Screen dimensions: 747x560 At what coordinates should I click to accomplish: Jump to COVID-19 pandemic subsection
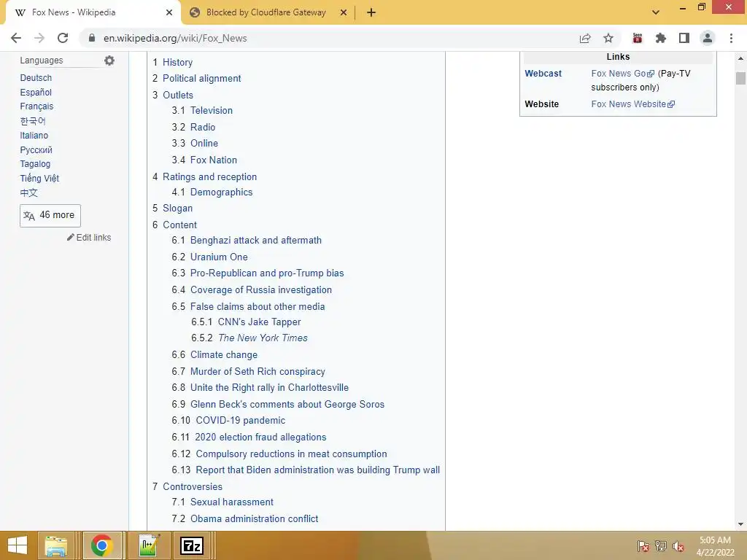coord(241,421)
